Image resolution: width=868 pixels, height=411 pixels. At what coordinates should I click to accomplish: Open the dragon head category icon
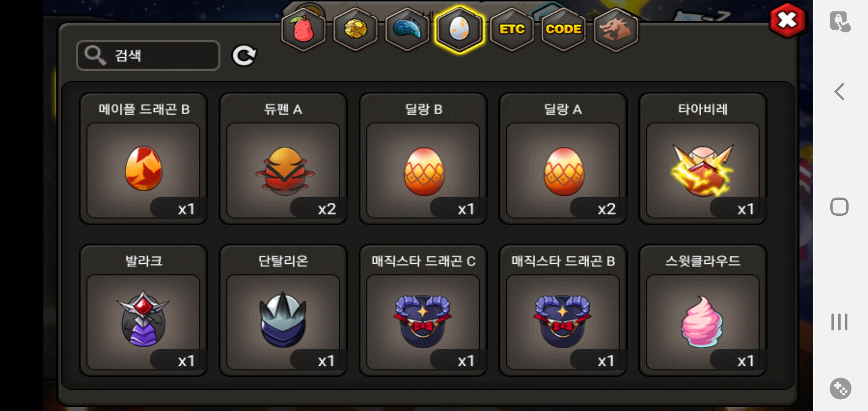616,29
